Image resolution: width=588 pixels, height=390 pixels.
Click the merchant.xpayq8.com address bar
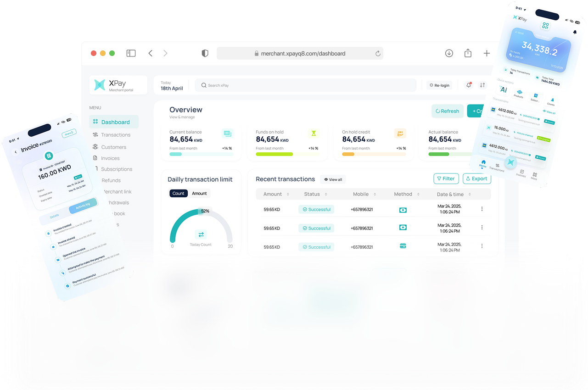click(300, 53)
